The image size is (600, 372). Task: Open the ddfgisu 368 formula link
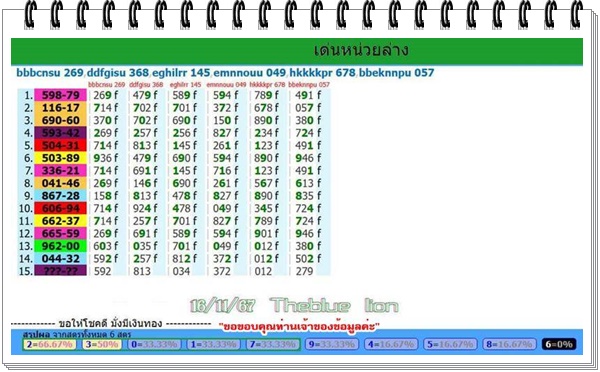[118, 73]
